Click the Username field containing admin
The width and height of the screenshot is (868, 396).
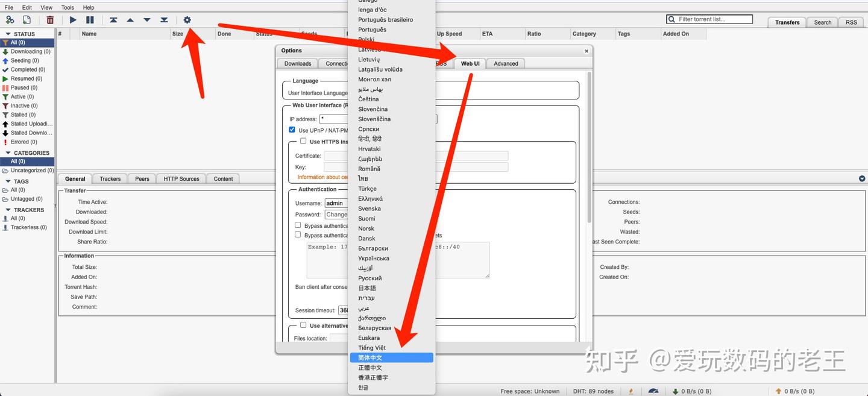(x=336, y=203)
